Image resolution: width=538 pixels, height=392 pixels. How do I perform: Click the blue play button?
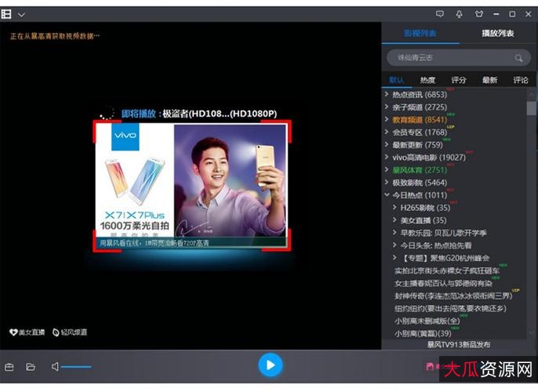click(271, 365)
